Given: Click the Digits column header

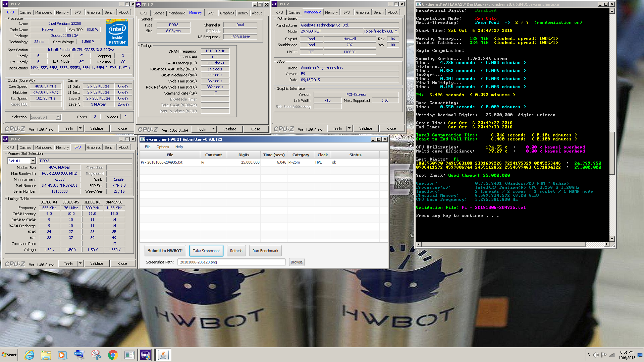Looking at the screenshot, I should pos(244,155).
